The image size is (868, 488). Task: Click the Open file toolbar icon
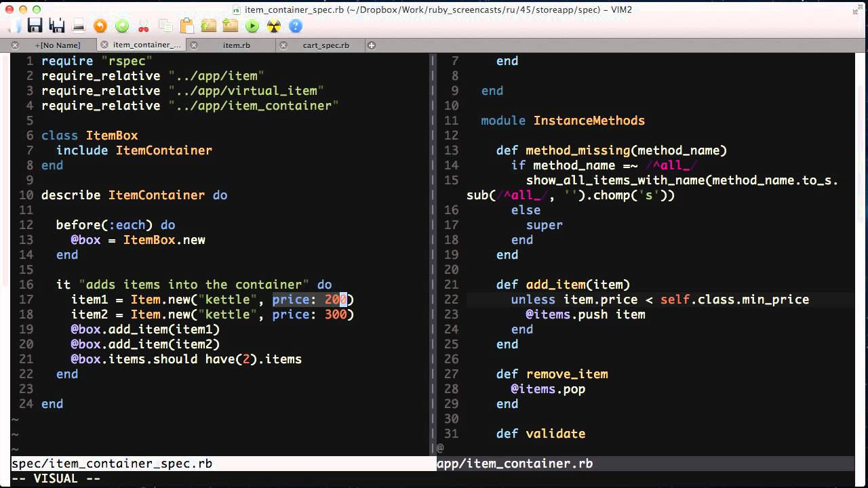[x=15, y=26]
